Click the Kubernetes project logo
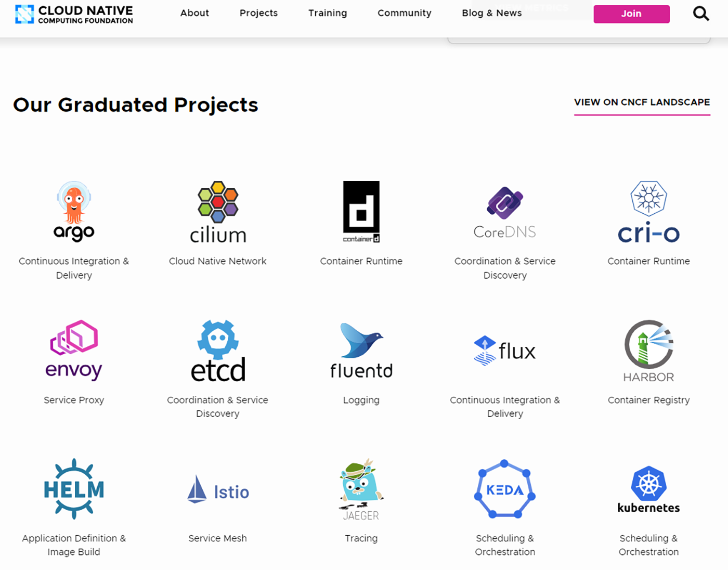Screen dimensions: 728x570 [x=648, y=489]
